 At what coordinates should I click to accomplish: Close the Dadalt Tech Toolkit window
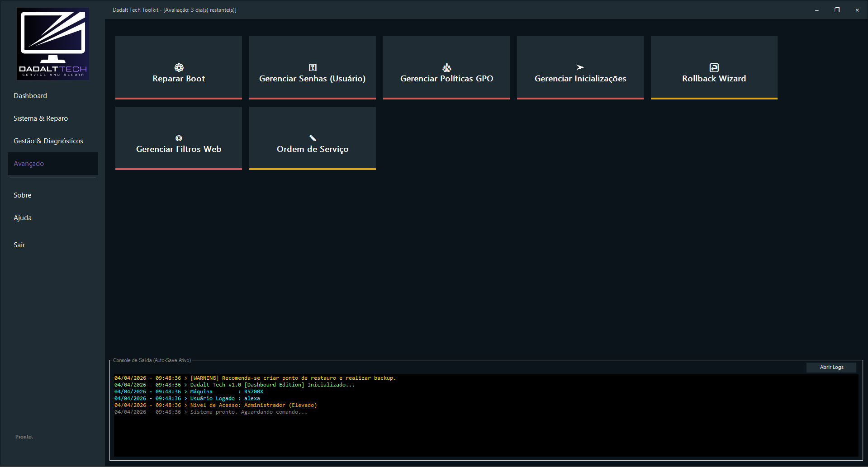pyautogui.click(x=857, y=10)
